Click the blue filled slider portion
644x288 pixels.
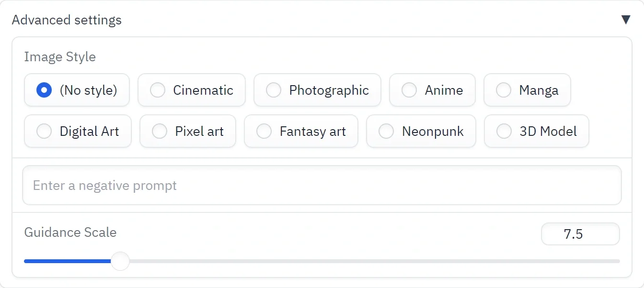click(x=67, y=261)
